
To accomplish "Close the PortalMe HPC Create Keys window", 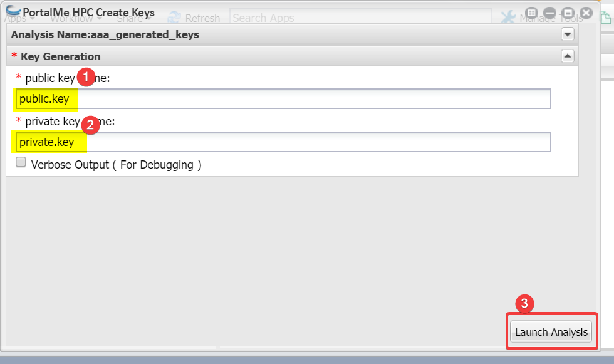I will (x=586, y=13).
